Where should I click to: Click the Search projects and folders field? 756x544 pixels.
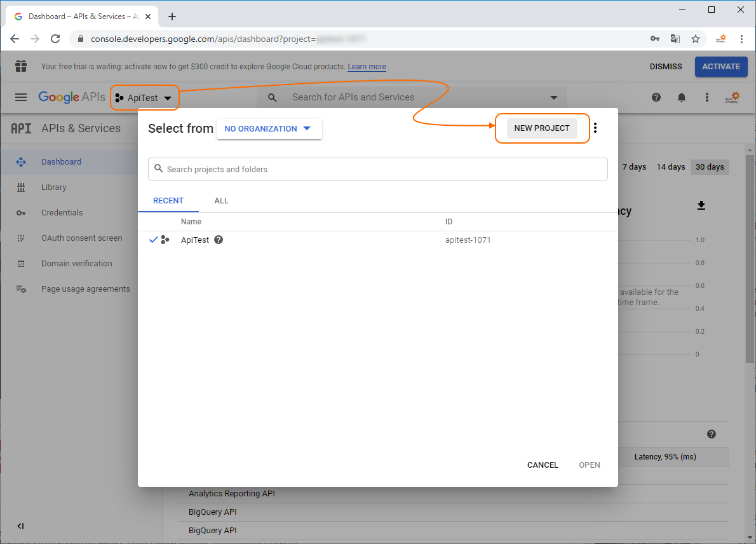[x=378, y=169]
